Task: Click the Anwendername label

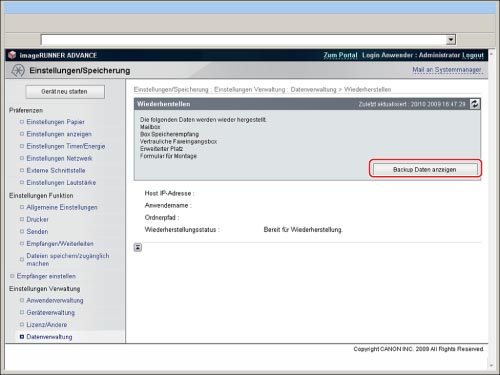Action: (168, 206)
